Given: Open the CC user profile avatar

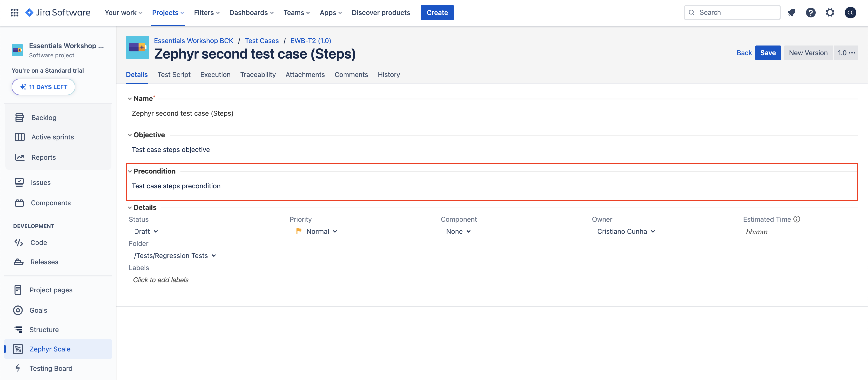Looking at the screenshot, I should [851, 12].
